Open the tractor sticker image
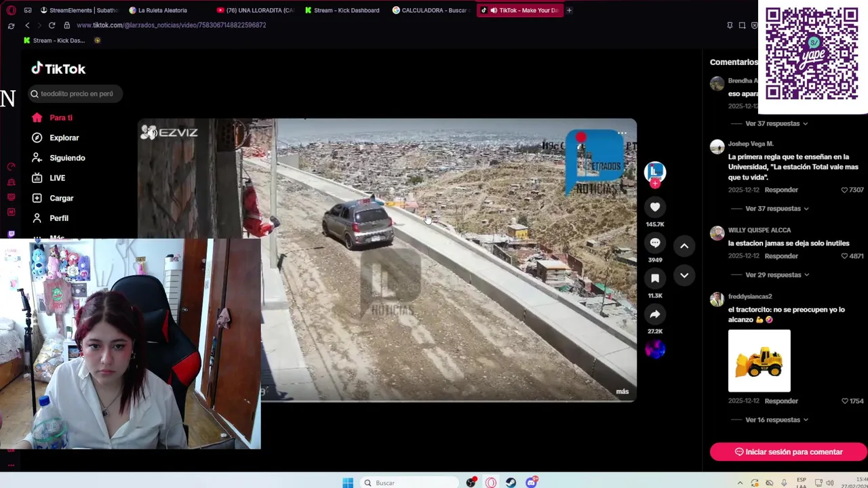868x488 pixels. (759, 361)
